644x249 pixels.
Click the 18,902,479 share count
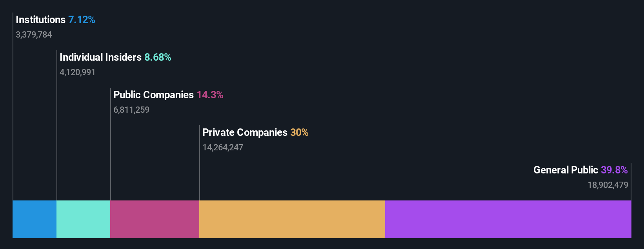[x=608, y=185]
